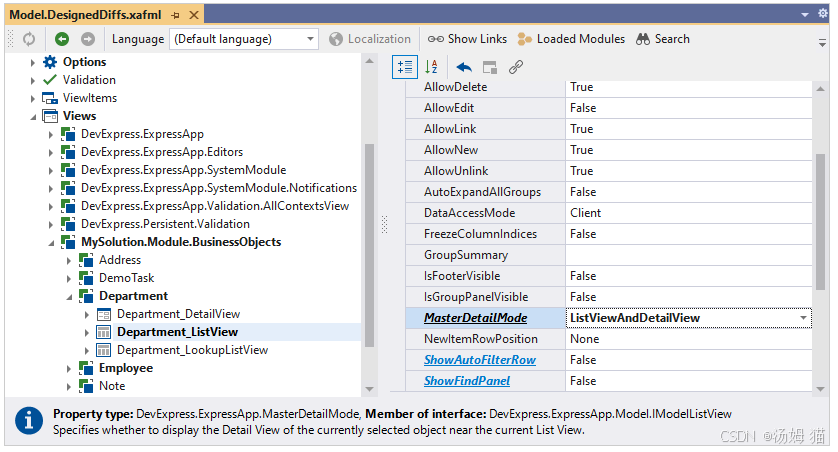Click the Views node icon
This screenshot has width=838, height=452.
(50, 116)
